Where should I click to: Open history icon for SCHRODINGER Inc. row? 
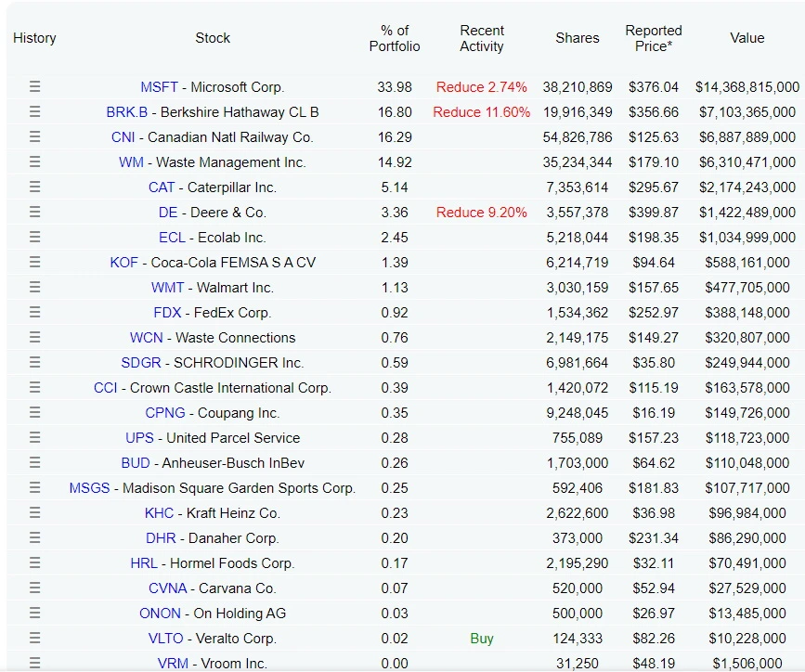point(34,363)
